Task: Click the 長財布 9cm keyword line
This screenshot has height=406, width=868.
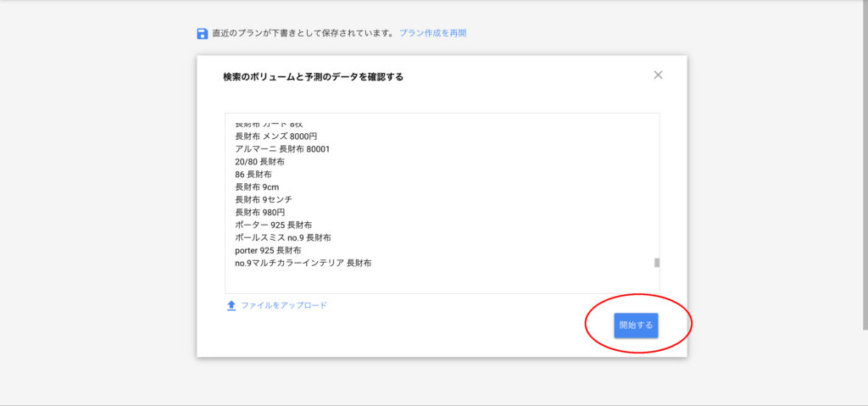Action: 258,187
